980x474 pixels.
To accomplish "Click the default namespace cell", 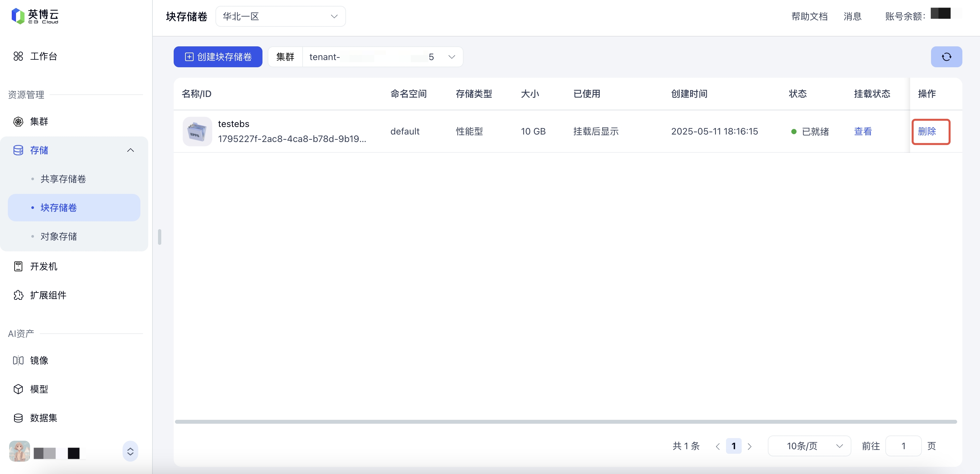I will pyautogui.click(x=405, y=131).
